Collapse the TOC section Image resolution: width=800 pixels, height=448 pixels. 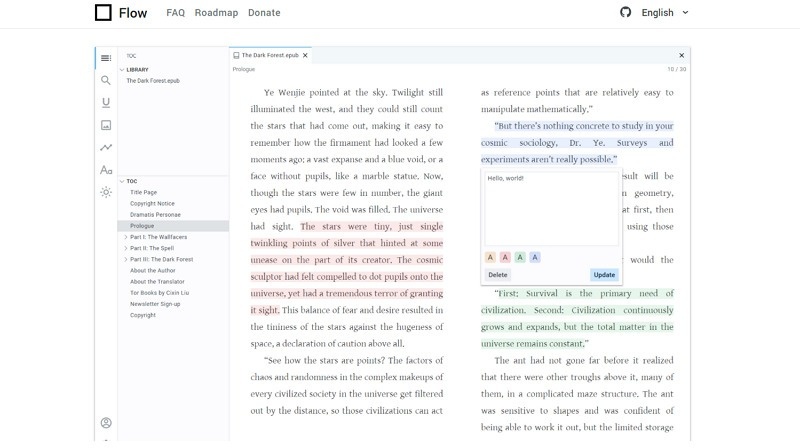122,181
